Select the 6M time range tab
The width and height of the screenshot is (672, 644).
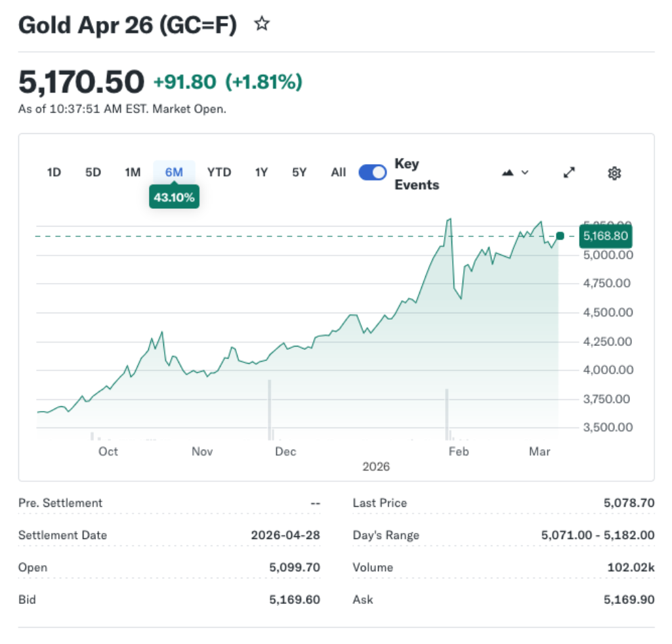pyautogui.click(x=174, y=173)
